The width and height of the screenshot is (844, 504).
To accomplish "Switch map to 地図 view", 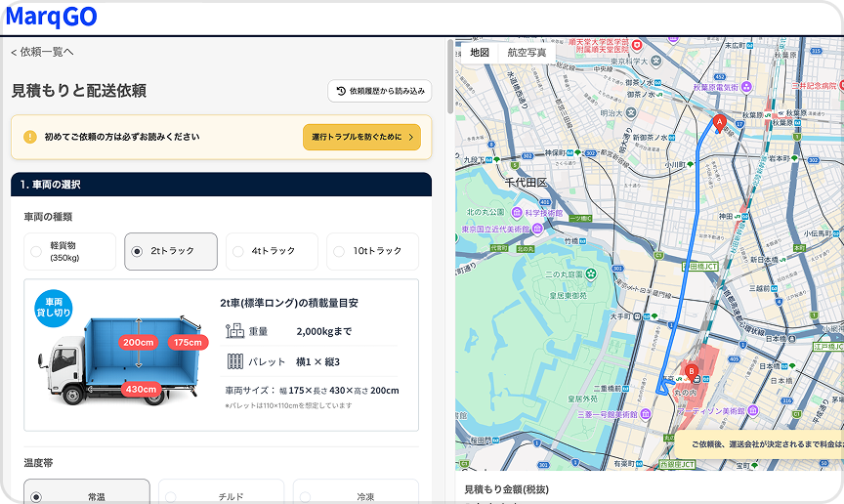I will coord(480,52).
